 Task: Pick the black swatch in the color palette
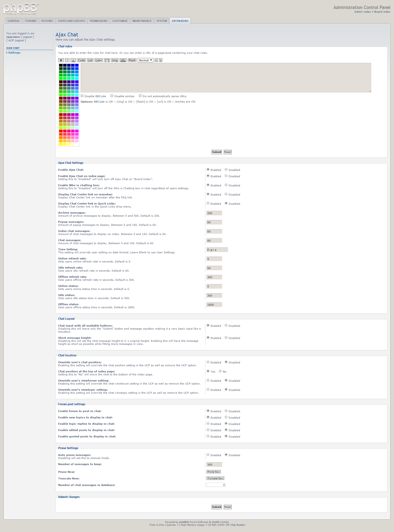61,65
